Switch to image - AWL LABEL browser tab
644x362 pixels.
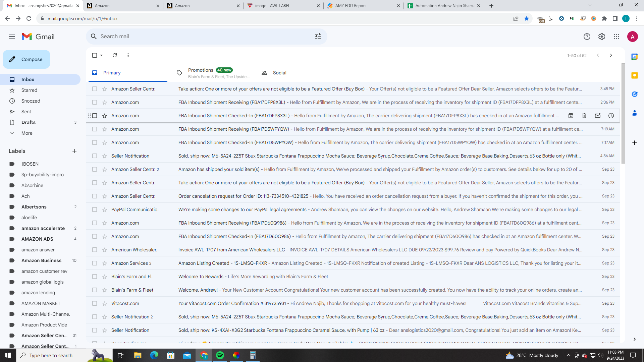(283, 6)
